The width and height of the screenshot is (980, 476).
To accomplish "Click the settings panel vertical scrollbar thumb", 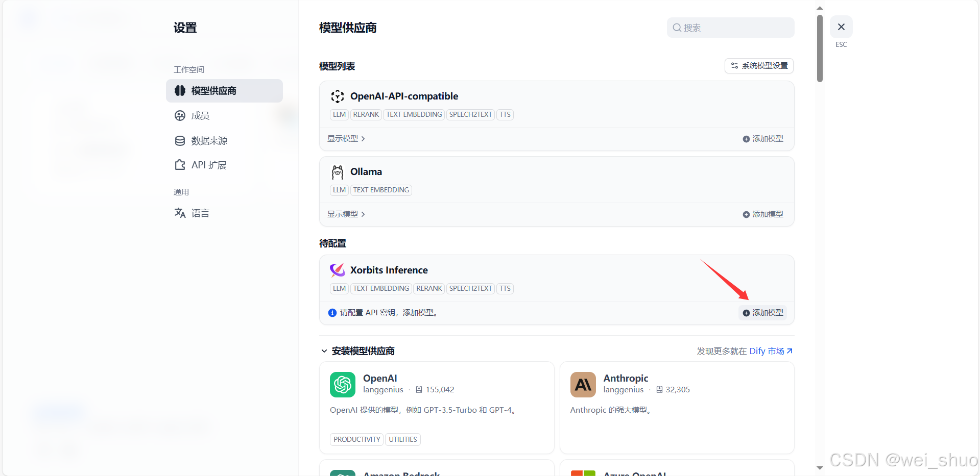I will (x=820, y=48).
